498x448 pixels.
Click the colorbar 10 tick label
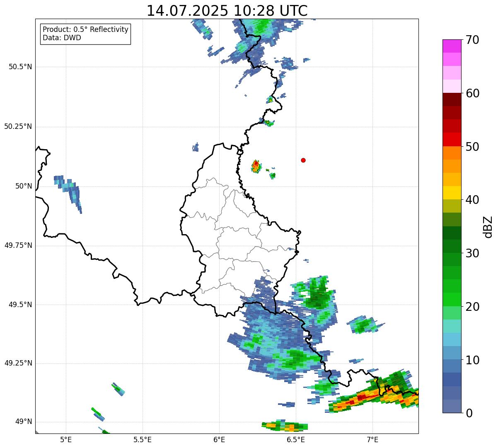[472, 360]
